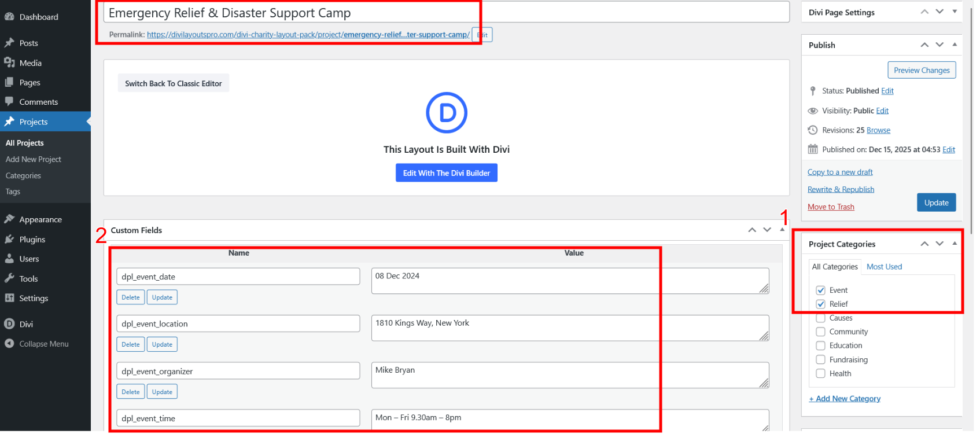Click the Comments bubble icon
This screenshot has width=980, height=434.
[x=9, y=102]
